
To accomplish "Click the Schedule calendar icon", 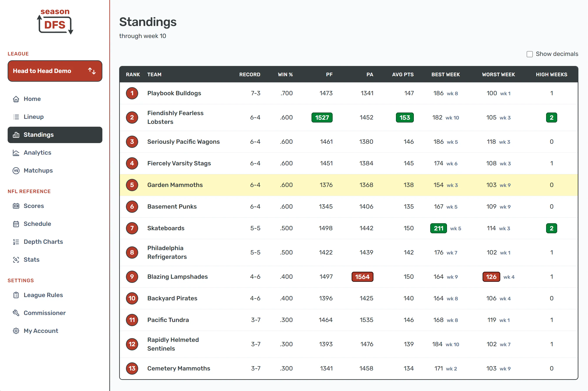I will (16, 224).
